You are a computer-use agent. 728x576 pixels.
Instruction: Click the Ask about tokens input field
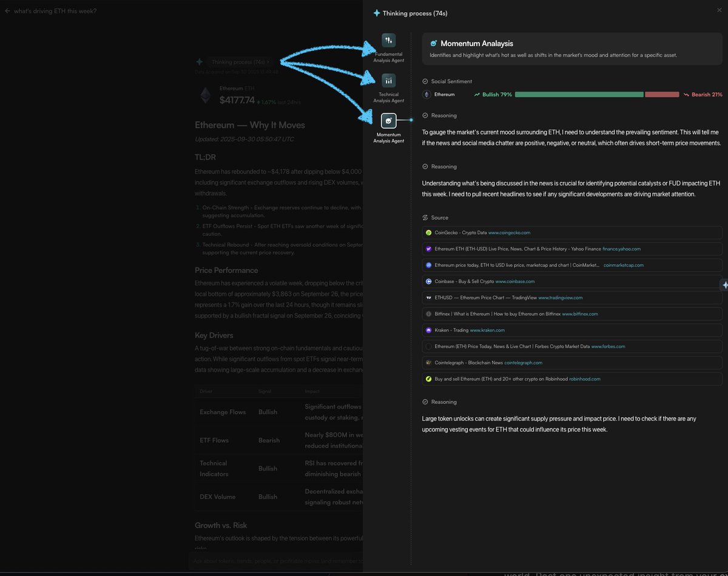tap(276, 561)
